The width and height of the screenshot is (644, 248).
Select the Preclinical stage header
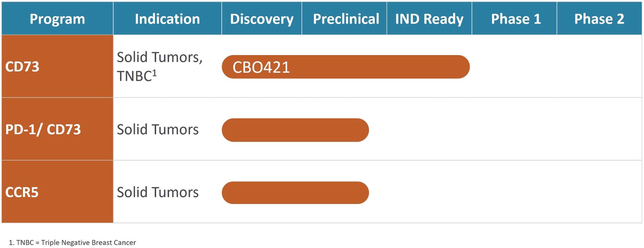pyautogui.click(x=346, y=19)
